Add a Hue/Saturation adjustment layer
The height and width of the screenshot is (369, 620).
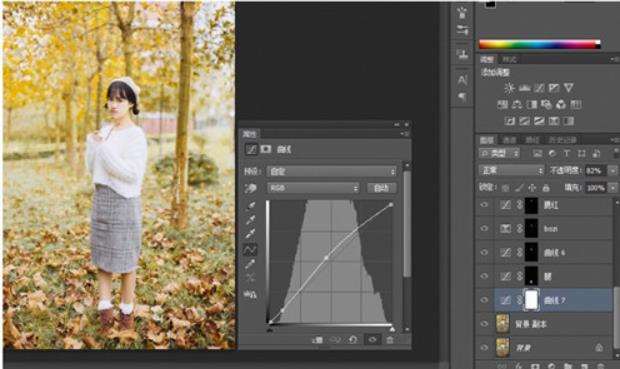[502, 105]
